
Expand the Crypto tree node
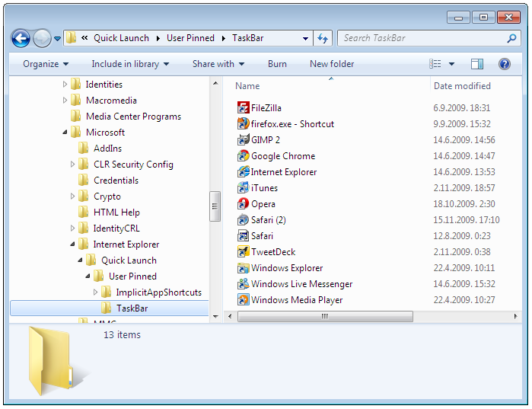click(x=72, y=197)
